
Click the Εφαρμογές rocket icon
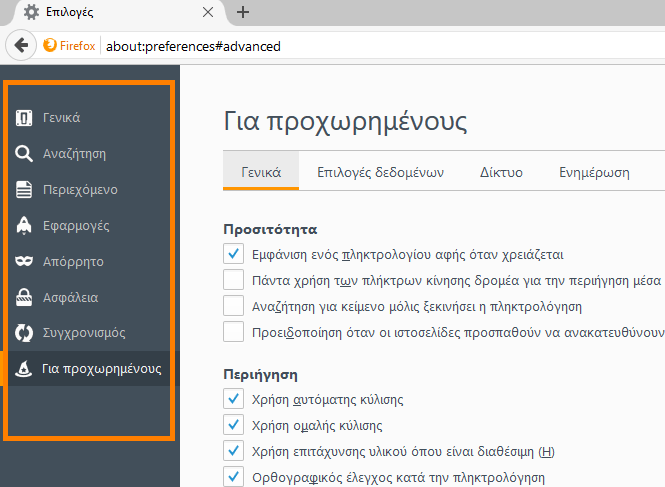coord(24,225)
